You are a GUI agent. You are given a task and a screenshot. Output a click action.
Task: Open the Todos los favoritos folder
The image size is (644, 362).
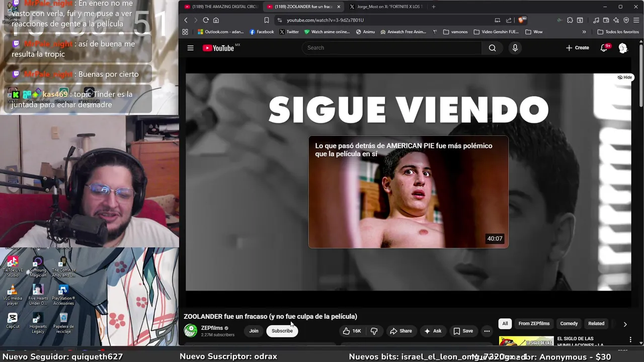click(x=618, y=32)
